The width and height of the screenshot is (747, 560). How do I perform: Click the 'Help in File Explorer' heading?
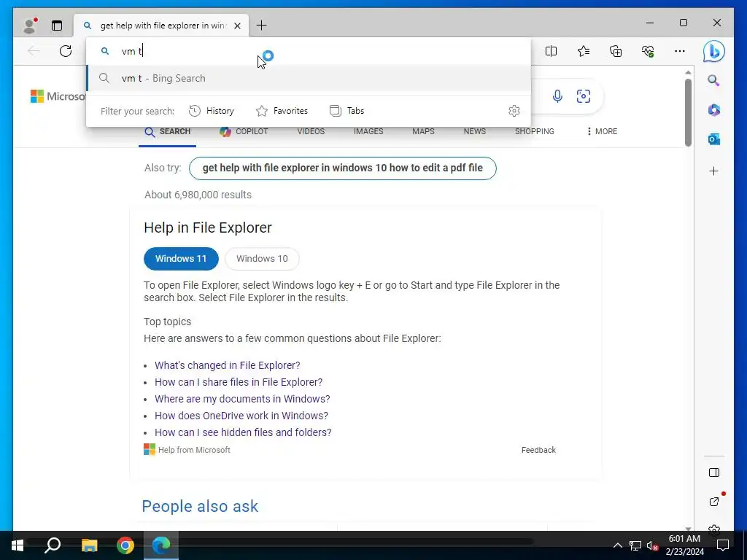point(208,227)
